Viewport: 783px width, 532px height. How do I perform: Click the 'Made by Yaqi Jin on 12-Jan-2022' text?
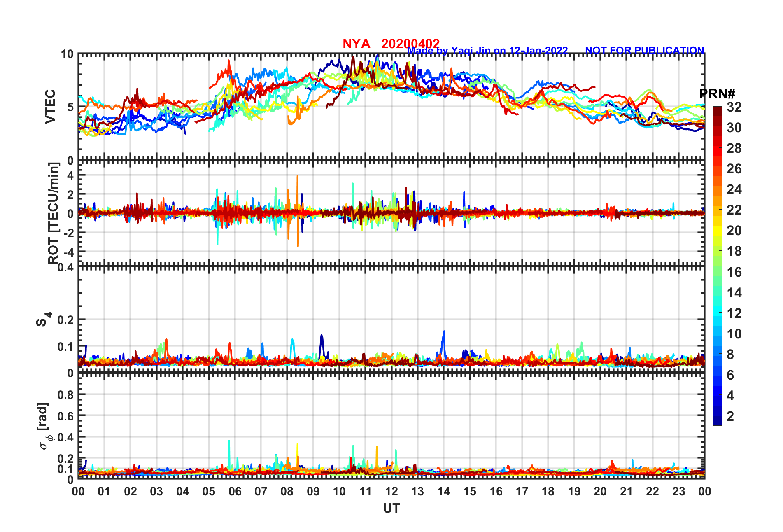pos(488,51)
